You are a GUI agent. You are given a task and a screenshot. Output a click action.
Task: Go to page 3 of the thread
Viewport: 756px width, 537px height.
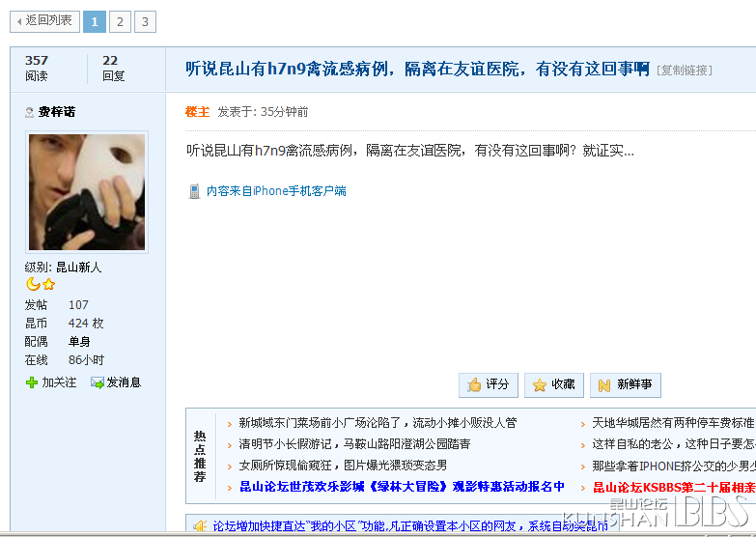[145, 21]
